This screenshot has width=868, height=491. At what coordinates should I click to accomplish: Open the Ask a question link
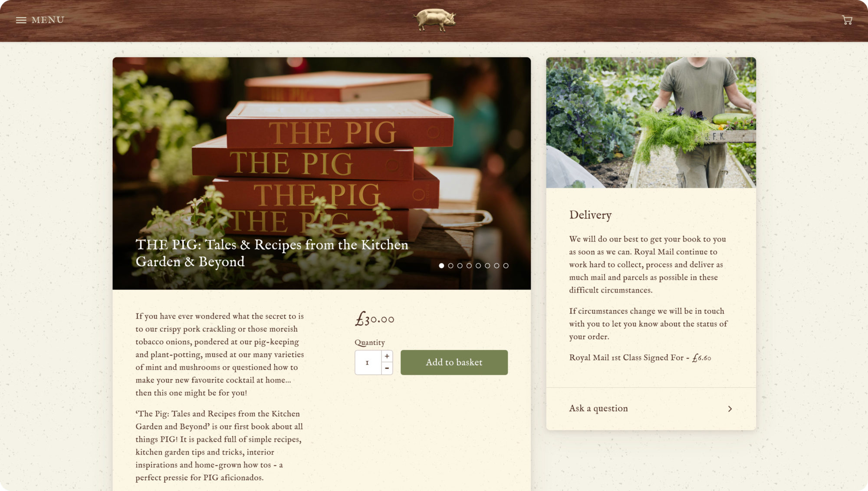598,408
